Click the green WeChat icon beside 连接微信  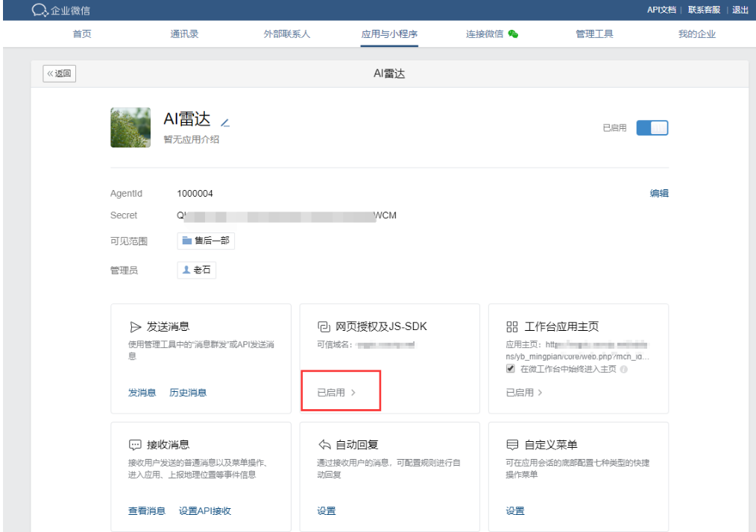pyautogui.click(x=513, y=34)
